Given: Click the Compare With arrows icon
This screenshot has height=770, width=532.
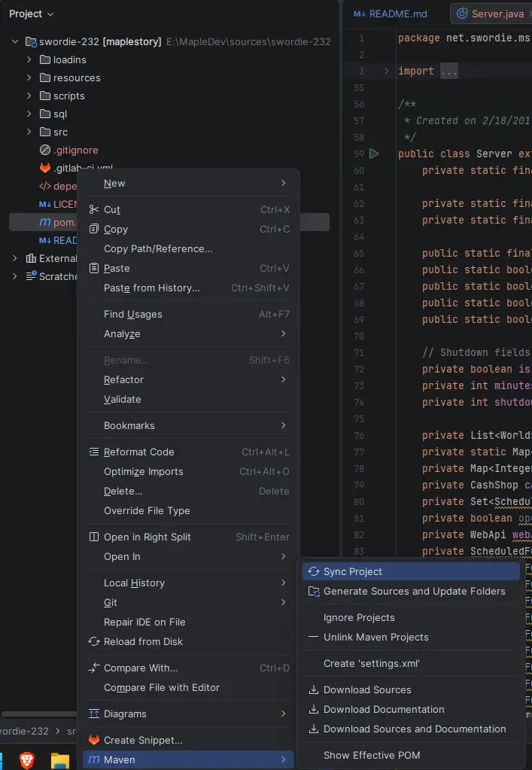Looking at the screenshot, I should pos(94,668).
